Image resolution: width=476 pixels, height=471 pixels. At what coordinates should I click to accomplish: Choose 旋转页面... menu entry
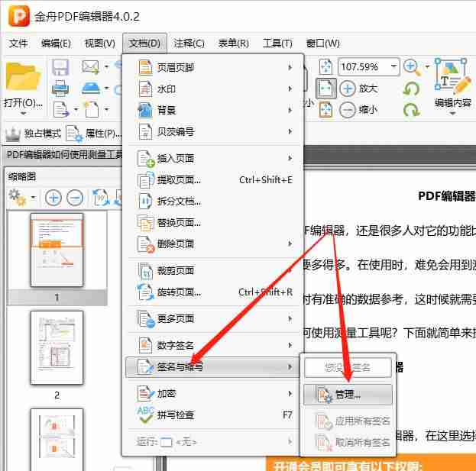(x=212, y=292)
